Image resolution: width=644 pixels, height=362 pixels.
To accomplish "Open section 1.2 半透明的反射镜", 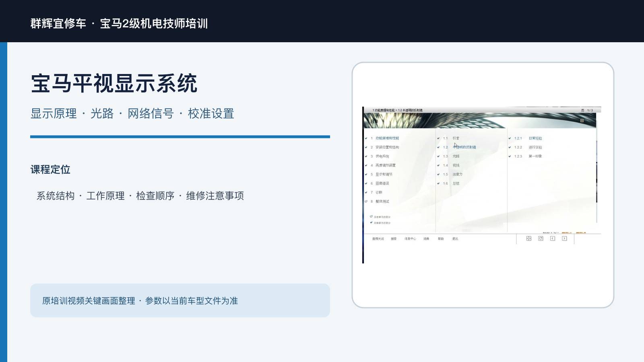I will tap(460, 147).
